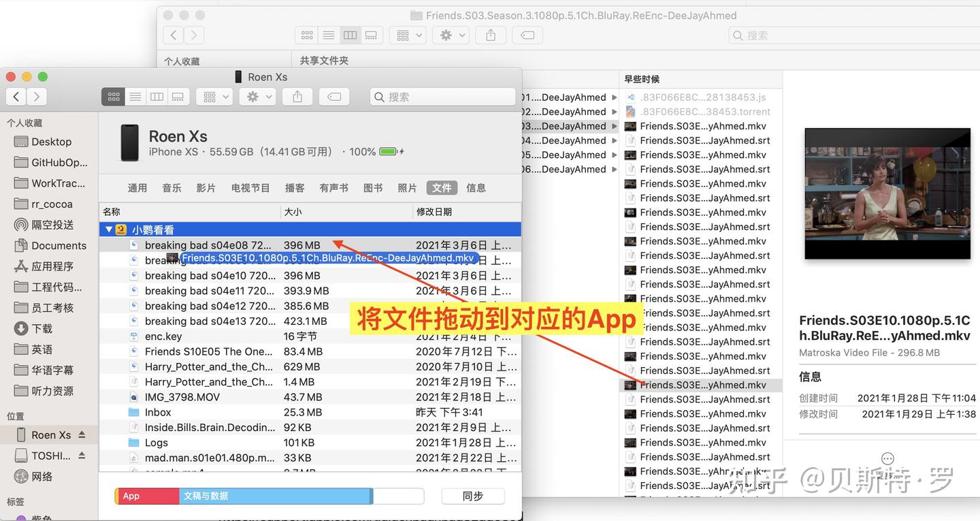Open the action gear dropdown menu
The height and width of the screenshot is (521, 980).
[260, 97]
